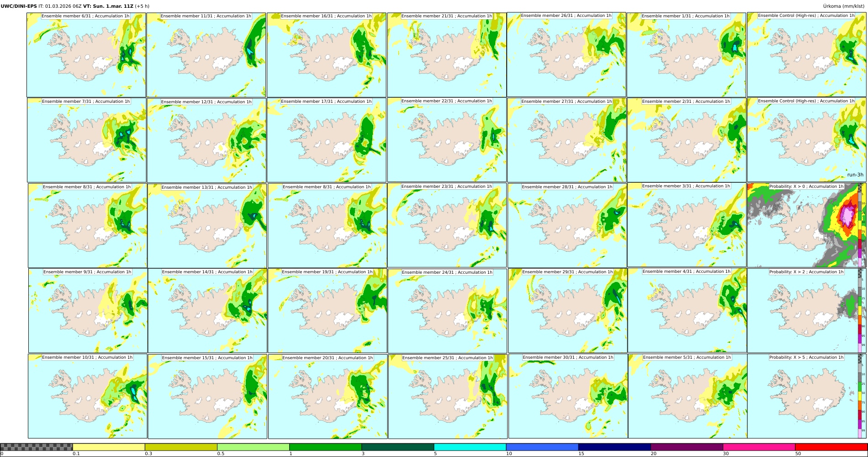Pick the cyan 5–10 legend swatch
868x457 pixels.
coord(470,447)
